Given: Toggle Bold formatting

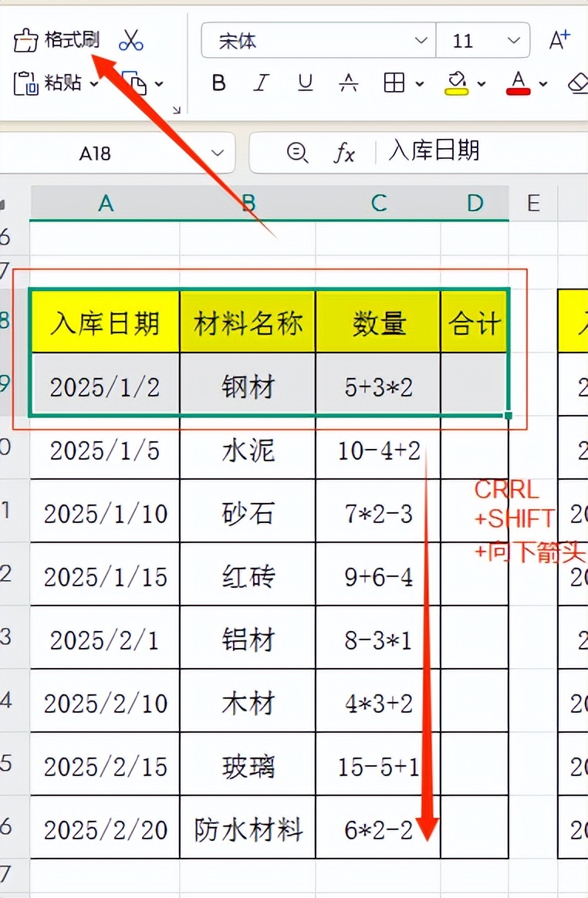Looking at the screenshot, I should pyautogui.click(x=218, y=83).
